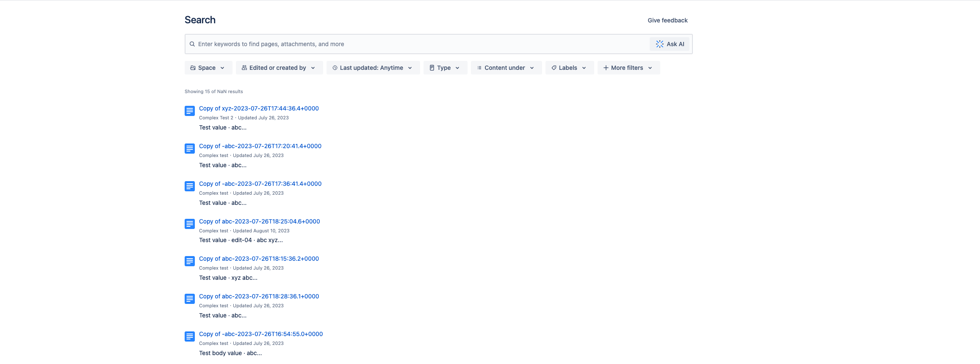This screenshot has height=364, width=980.
Task: Click page icon beside Copy of abc-2023-07-26T18:25:04.6
Action: coord(190,224)
